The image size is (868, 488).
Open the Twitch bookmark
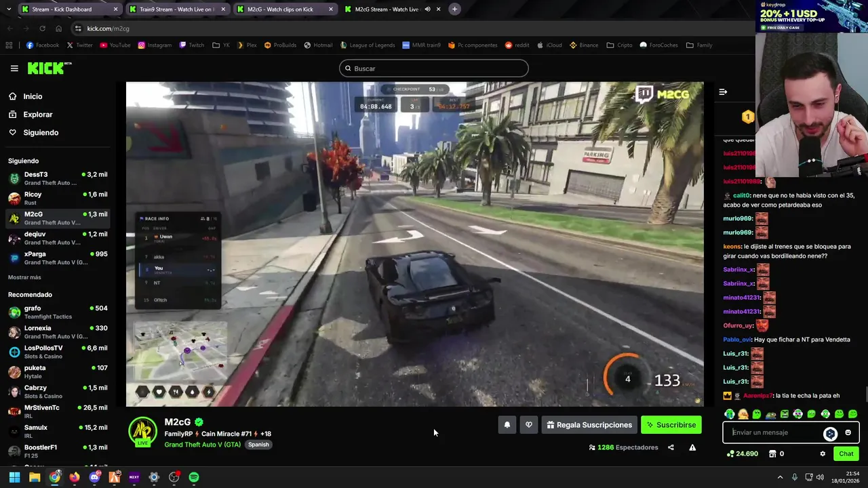click(191, 45)
